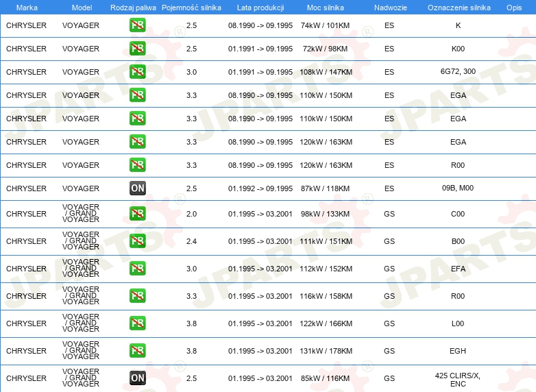Select the ES body cell in the K00 row
The height and width of the screenshot is (392, 536).
[x=389, y=49]
